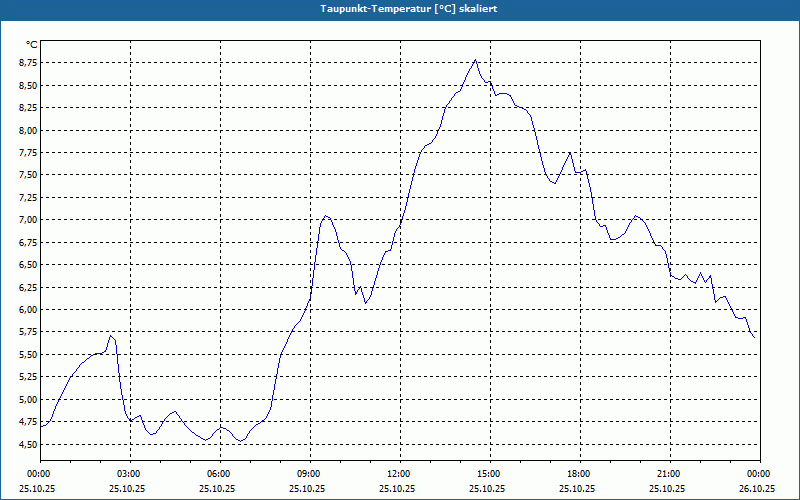
Task: Pick the y-axis label "7,50"
Action: point(28,175)
